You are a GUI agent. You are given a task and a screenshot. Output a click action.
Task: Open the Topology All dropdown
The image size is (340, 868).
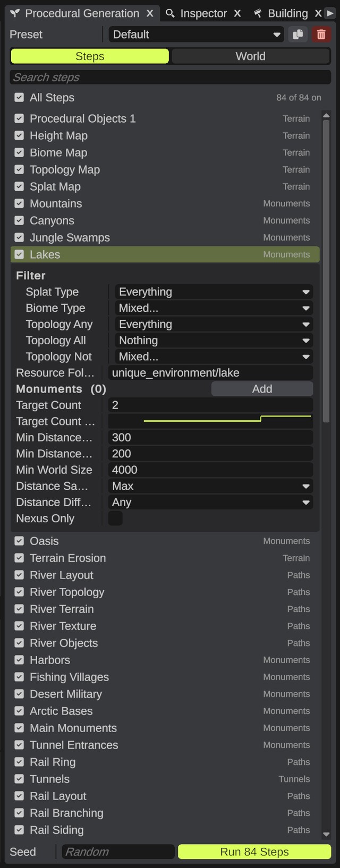[213, 341]
